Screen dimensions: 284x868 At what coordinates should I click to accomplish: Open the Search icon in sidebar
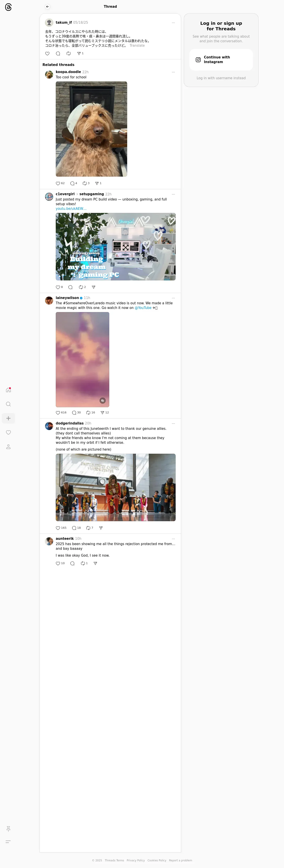click(x=8, y=404)
